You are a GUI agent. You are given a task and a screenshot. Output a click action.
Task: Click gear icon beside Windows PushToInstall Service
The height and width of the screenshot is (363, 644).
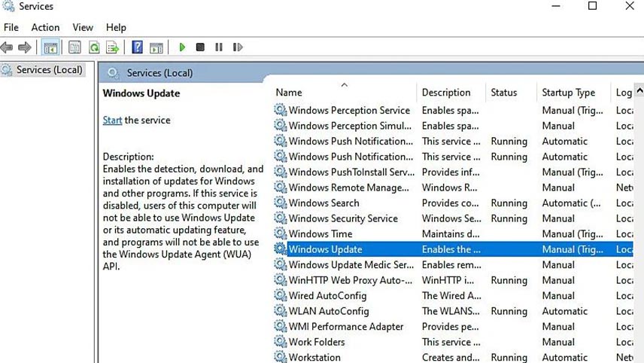tap(280, 172)
